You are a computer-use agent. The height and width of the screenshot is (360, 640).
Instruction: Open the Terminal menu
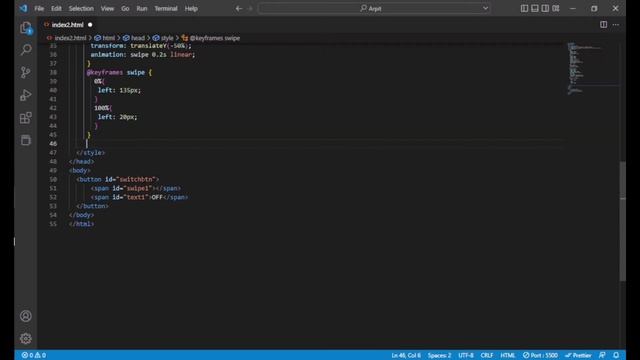click(x=166, y=9)
